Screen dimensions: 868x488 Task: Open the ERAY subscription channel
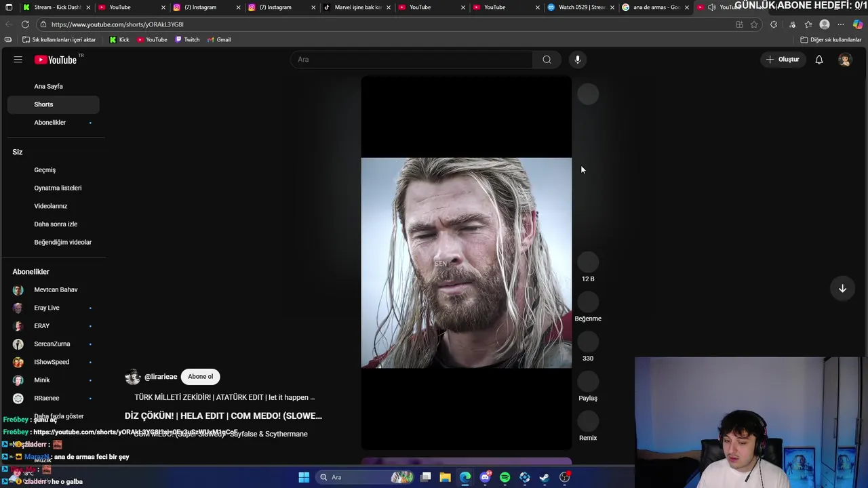click(x=42, y=326)
